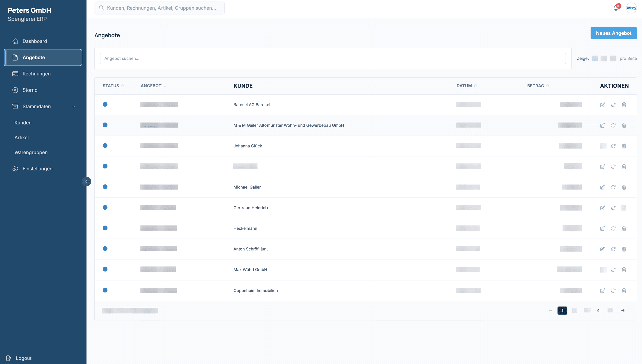
Task: Convert the Baresel AG Baresel offer
Action: (x=613, y=105)
